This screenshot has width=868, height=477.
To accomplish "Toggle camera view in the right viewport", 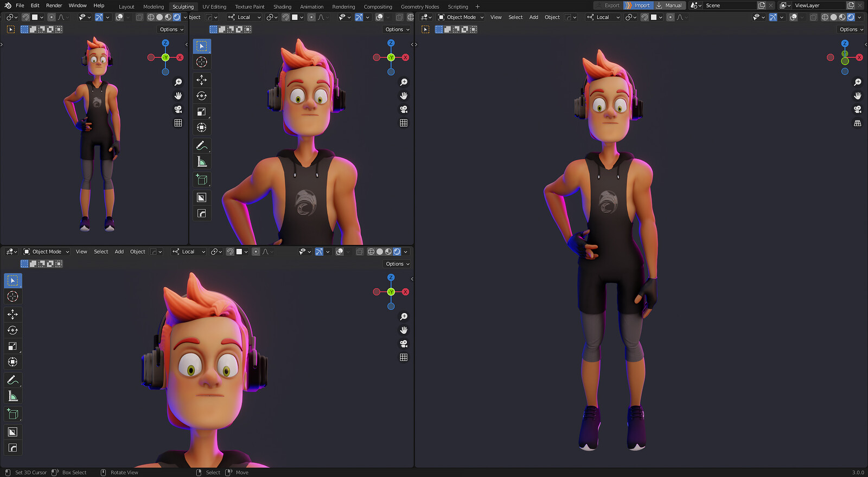I will (858, 109).
